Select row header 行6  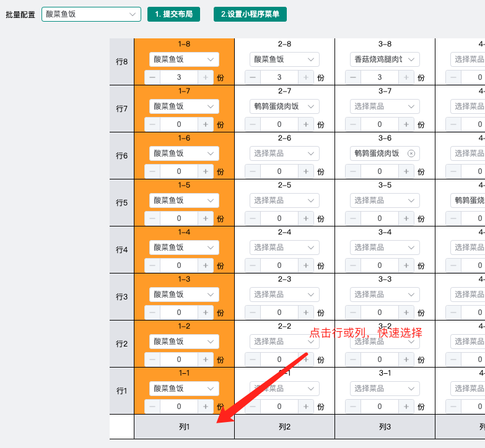click(x=122, y=155)
